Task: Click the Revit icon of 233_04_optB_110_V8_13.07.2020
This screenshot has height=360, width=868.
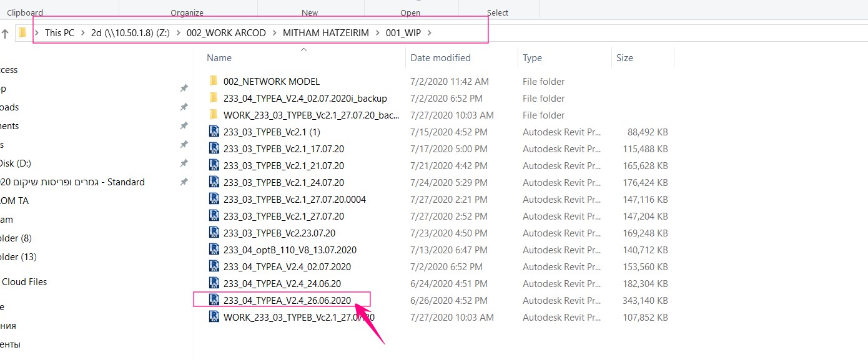Action: point(214,250)
